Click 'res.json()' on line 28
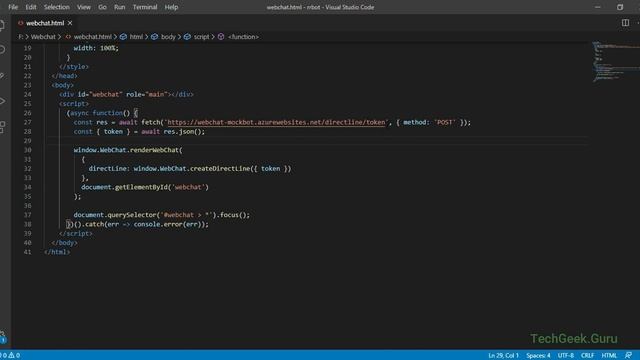 point(182,131)
